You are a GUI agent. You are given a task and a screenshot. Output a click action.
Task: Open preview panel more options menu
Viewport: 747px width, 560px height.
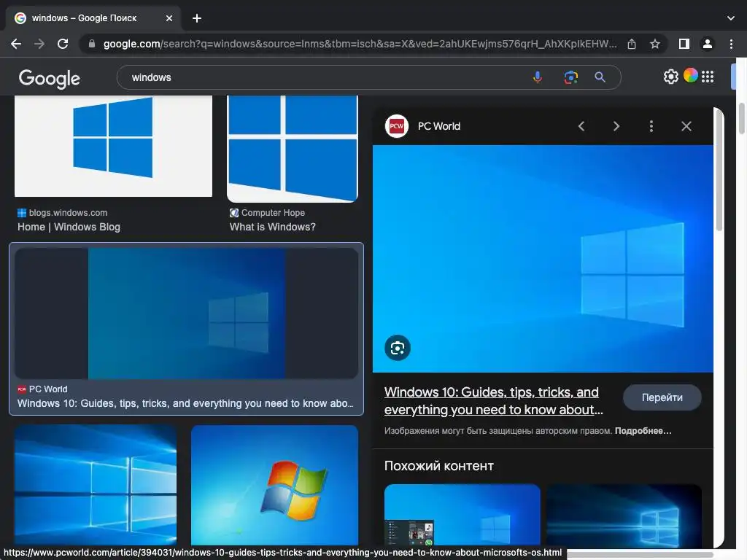(651, 126)
